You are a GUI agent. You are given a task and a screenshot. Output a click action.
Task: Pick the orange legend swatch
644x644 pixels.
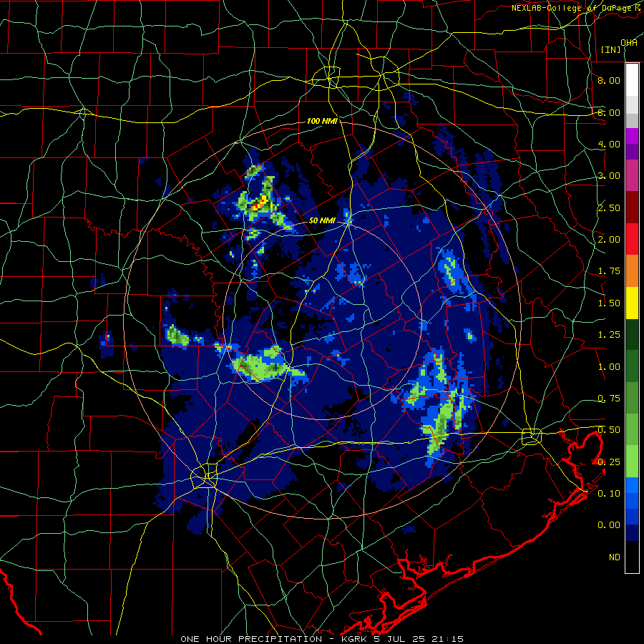pyautogui.click(x=632, y=270)
